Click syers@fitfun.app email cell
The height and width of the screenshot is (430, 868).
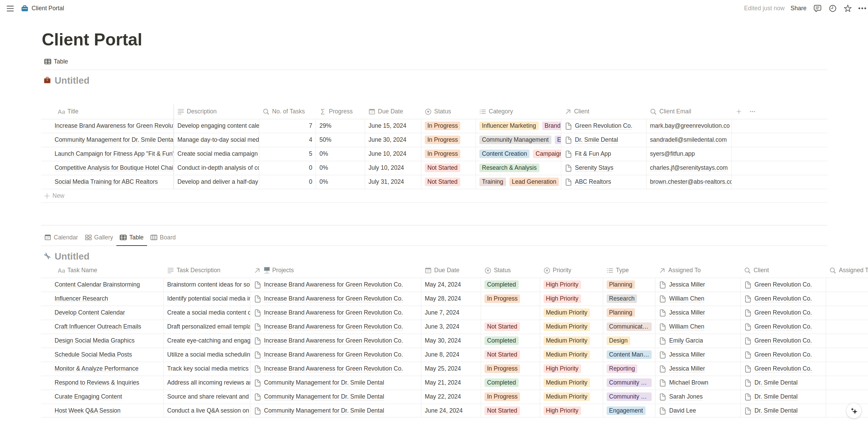[689, 154]
